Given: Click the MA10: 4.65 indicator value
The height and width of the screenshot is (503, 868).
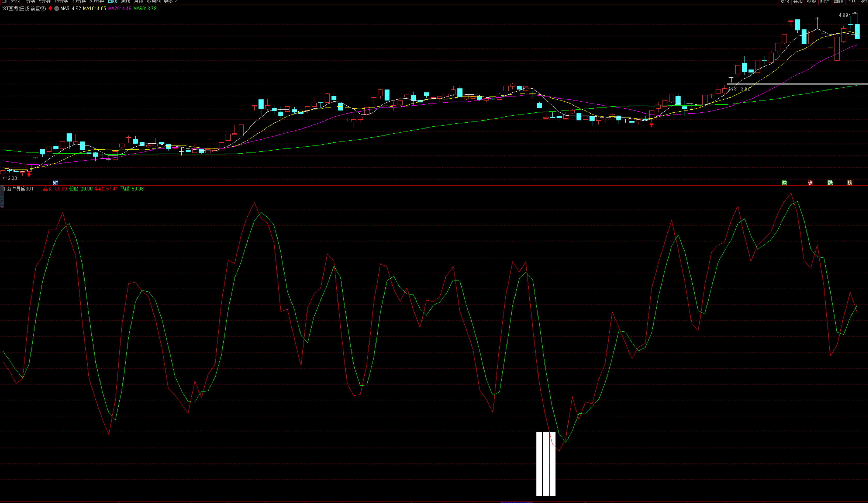Looking at the screenshot, I should point(94,9).
